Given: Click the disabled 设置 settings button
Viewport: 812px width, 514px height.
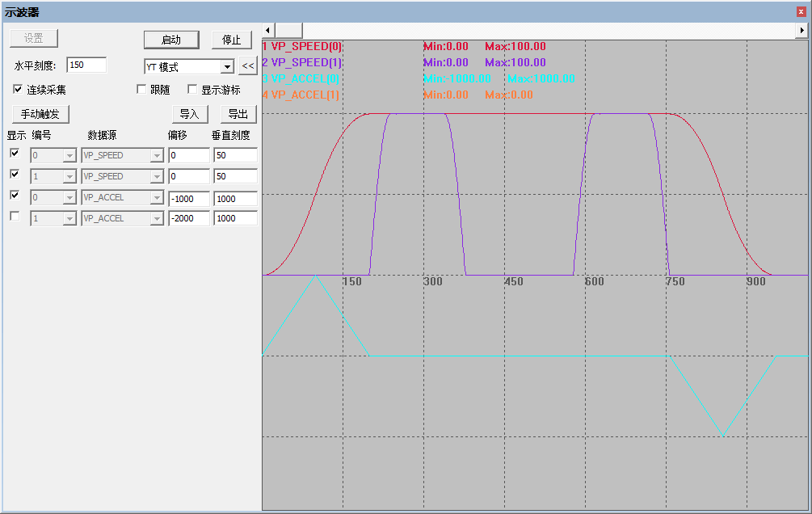Looking at the screenshot, I should pyautogui.click(x=33, y=38).
